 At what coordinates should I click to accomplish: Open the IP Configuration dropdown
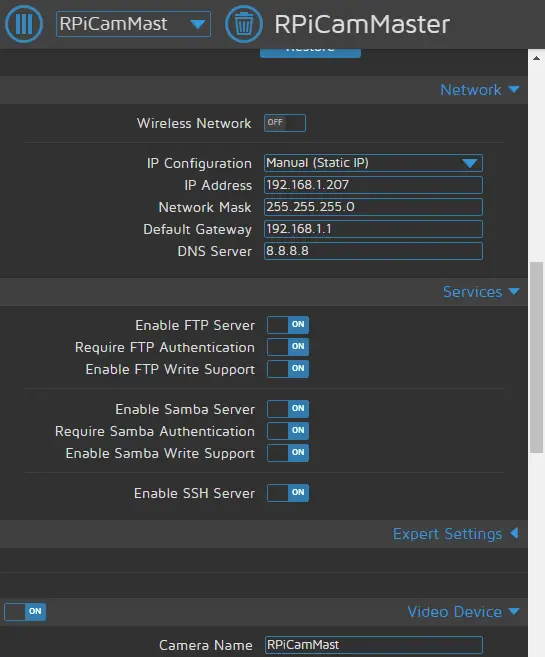373,163
